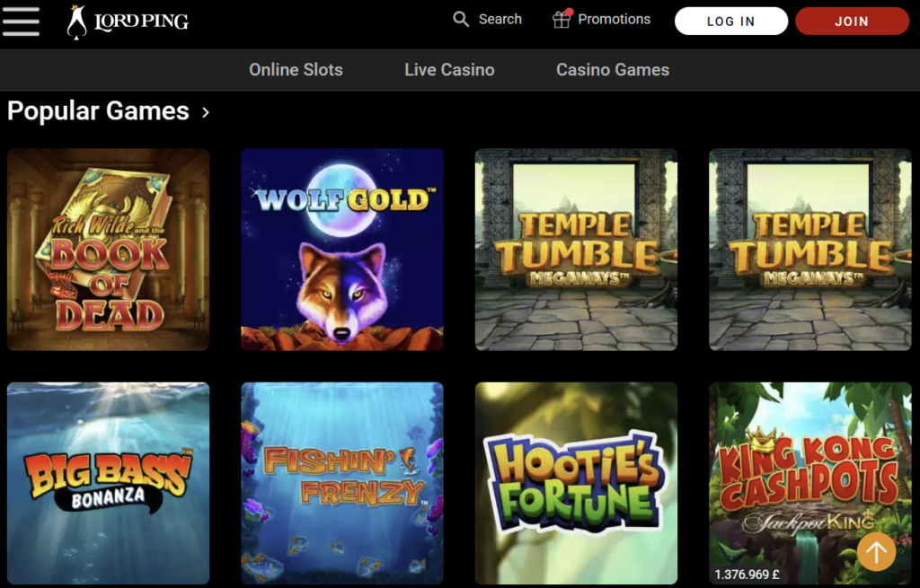
Task: Open the Online Slots tab
Action: point(296,70)
